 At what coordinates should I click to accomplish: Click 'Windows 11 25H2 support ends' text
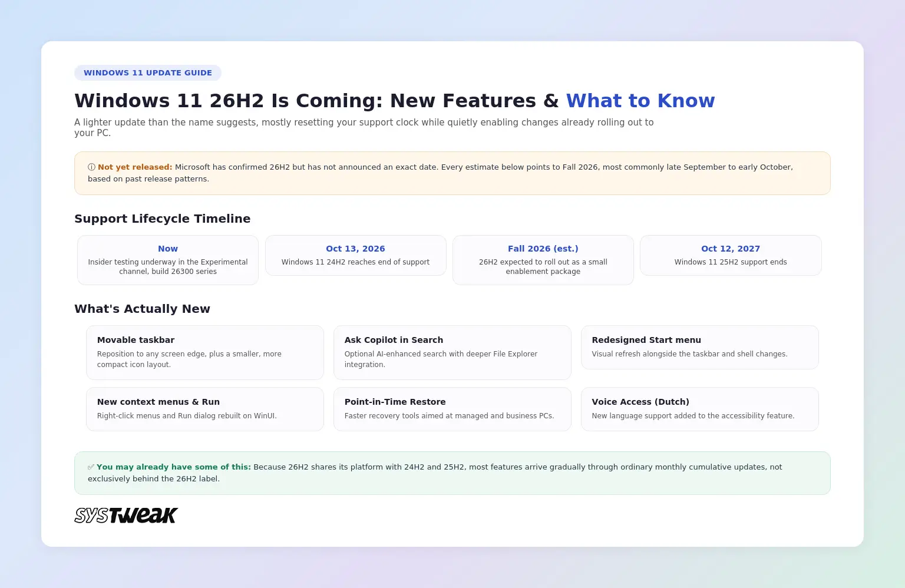click(x=731, y=262)
